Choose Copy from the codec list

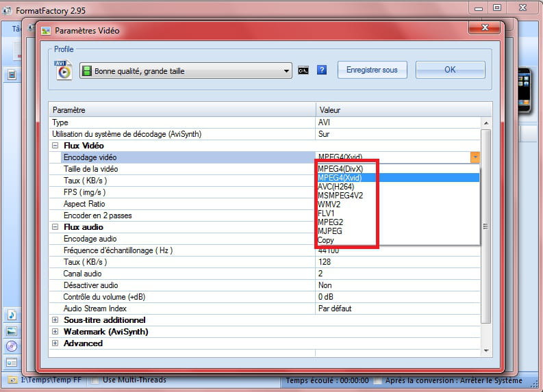(398, 240)
